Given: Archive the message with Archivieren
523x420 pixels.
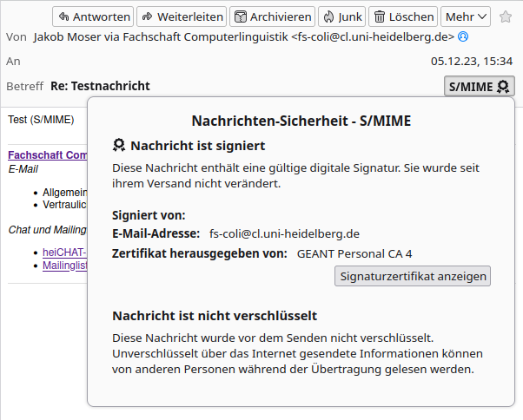Looking at the screenshot, I should 272,16.
